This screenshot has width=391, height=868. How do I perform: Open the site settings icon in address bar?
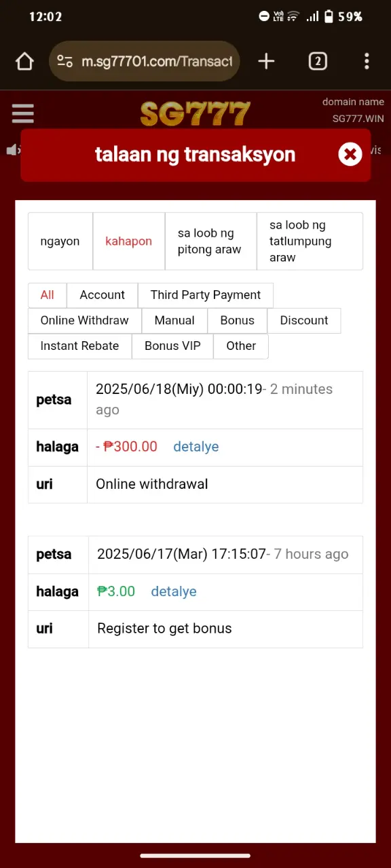pos(65,62)
